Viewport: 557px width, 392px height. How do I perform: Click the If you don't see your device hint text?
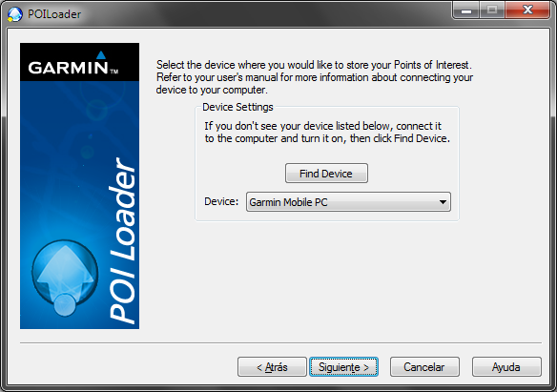[x=327, y=132]
